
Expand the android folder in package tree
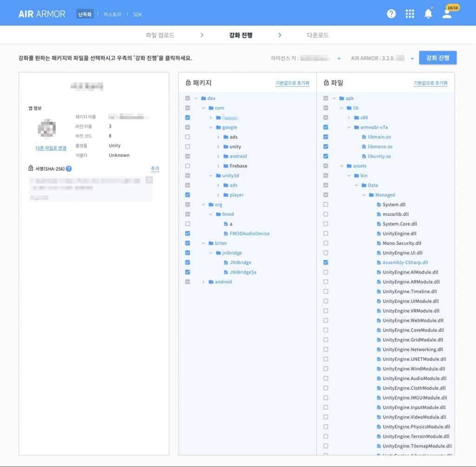pos(203,282)
